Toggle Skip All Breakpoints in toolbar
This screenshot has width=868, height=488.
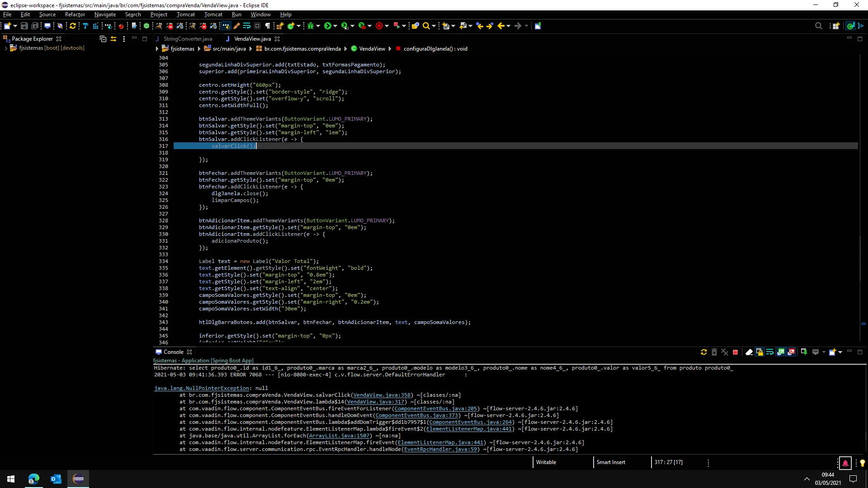(60, 26)
